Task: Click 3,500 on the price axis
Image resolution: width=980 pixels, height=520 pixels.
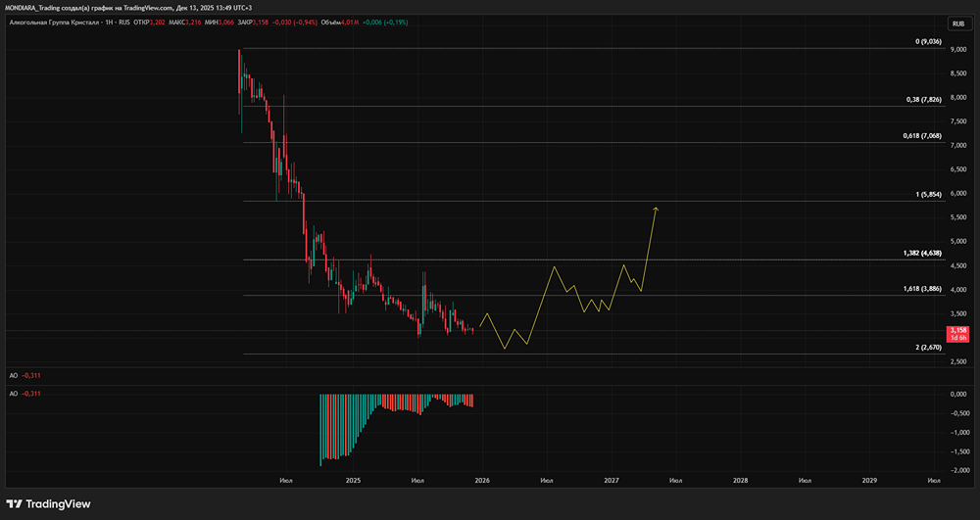Action: click(958, 313)
